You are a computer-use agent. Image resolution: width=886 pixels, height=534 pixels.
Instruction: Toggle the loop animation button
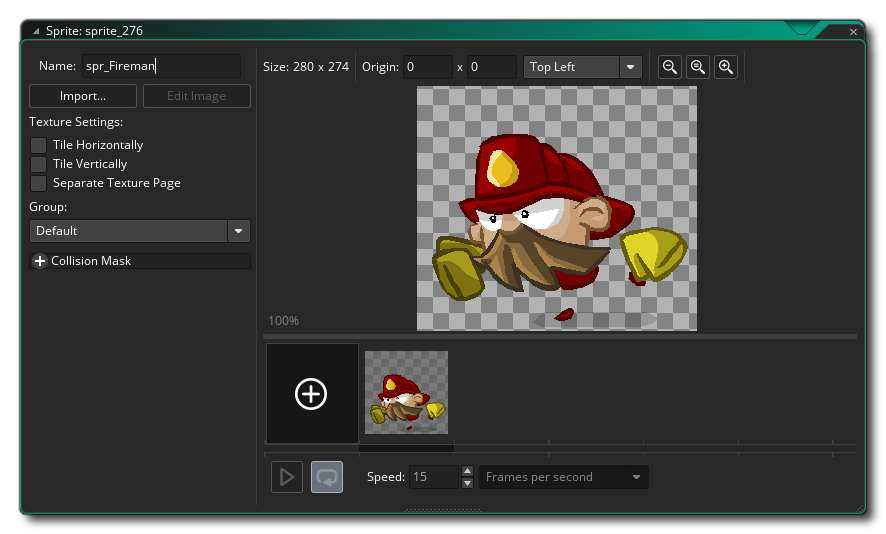[x=326, y=477]
